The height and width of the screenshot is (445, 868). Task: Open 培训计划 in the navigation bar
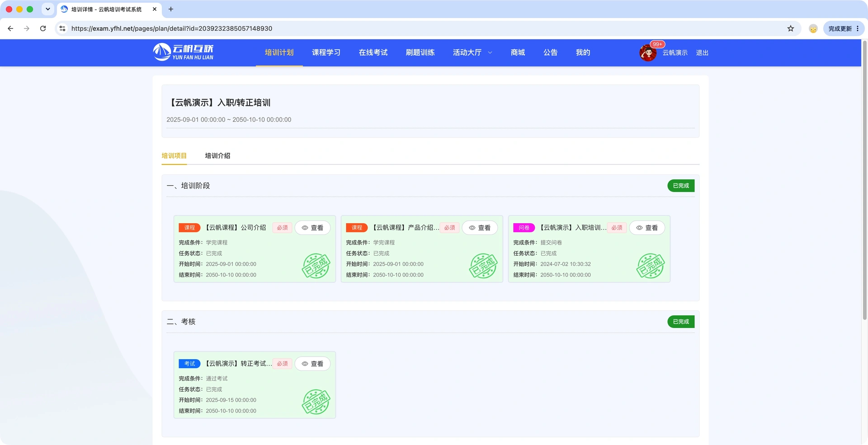pyautogui.click(x=279, y=52)
